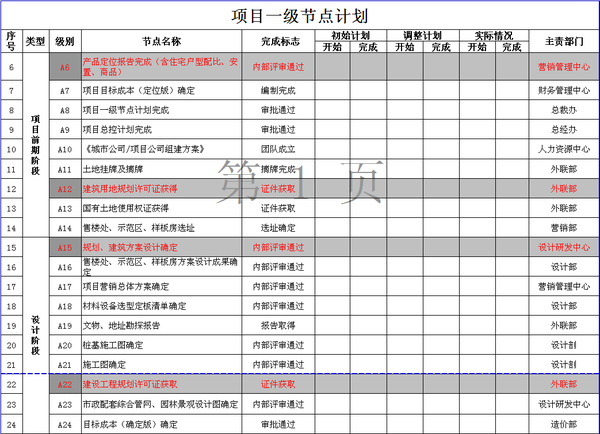Click 设计研发中心 in row 15

[564, 247]
